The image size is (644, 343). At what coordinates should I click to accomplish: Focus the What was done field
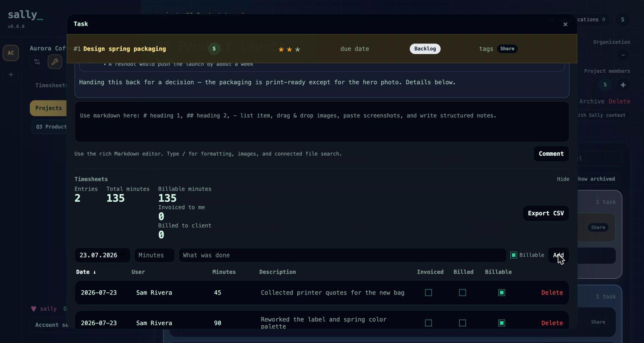point(342,255)
